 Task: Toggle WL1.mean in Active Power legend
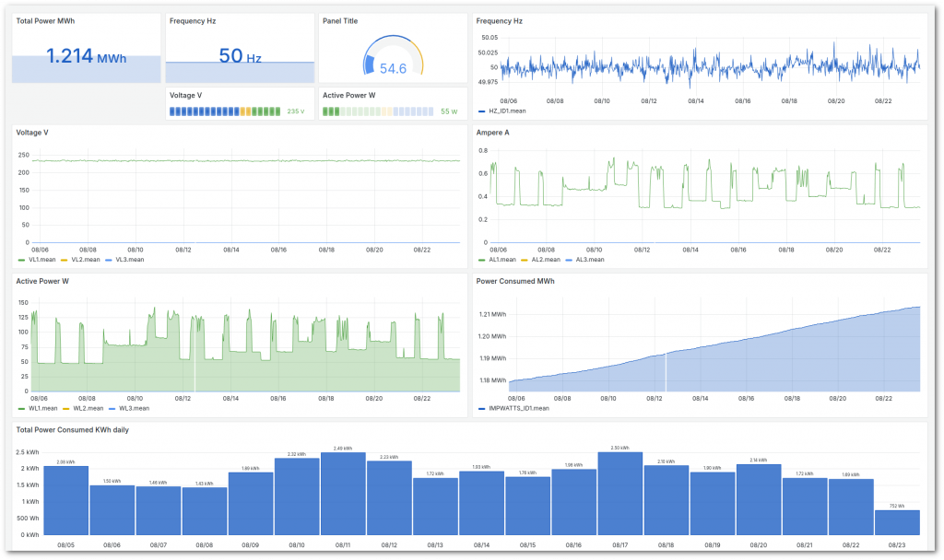tap(42, 407)
